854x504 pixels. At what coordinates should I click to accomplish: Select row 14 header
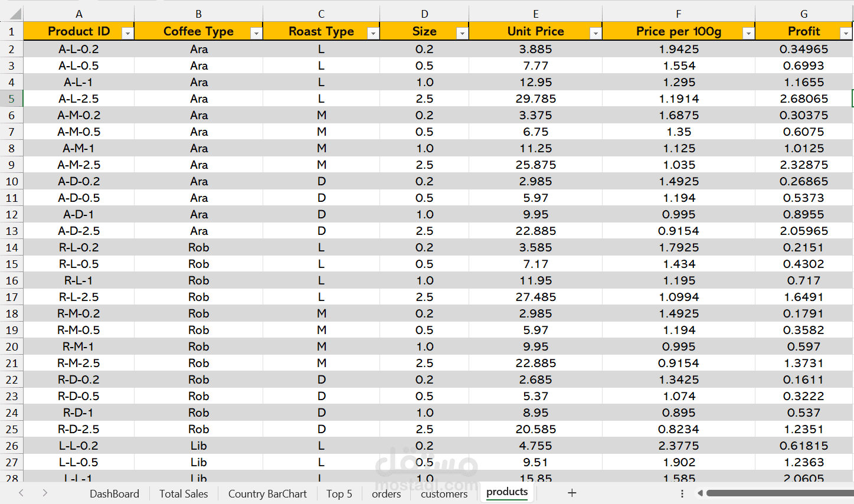[12, 248]
